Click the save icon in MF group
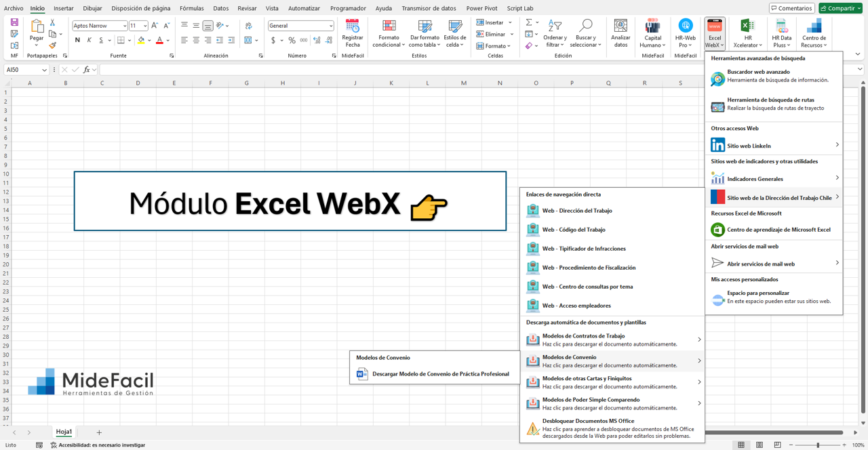The height and width of the screenshot is (450, 868). coord(14,22)
